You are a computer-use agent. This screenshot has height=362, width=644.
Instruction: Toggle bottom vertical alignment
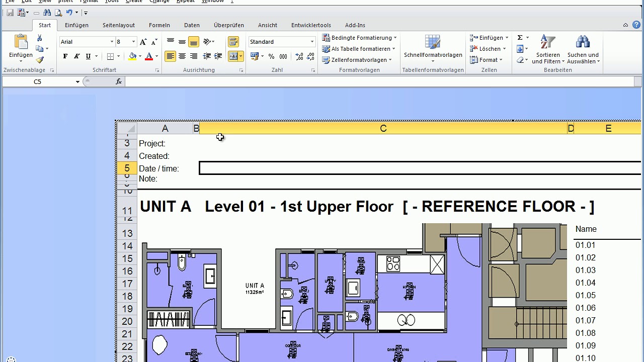(x=193, y=42)
